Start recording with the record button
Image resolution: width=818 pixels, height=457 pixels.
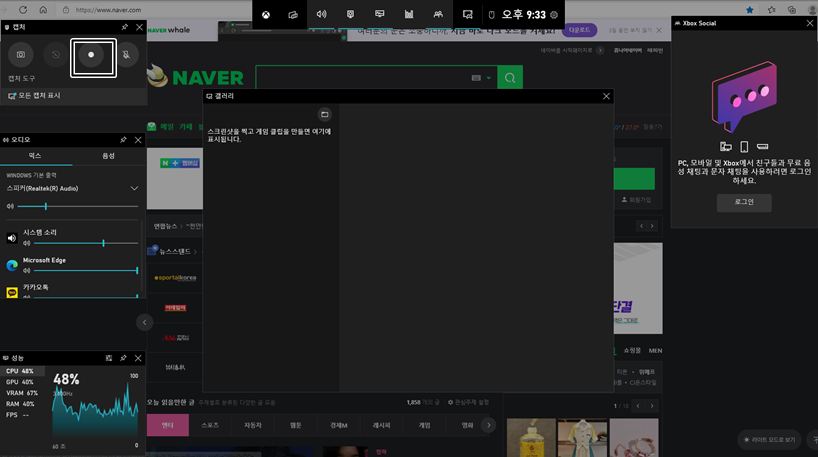[x=91, y=55]
